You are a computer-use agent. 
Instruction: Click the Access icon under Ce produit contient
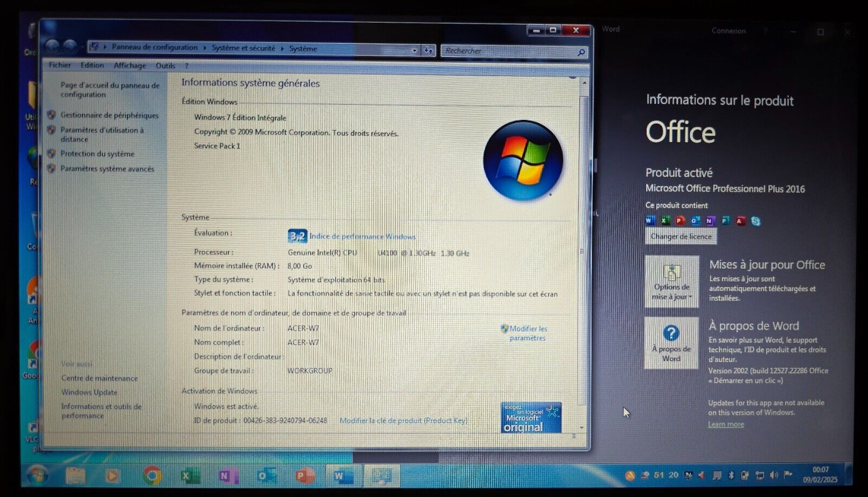[741, 221]
